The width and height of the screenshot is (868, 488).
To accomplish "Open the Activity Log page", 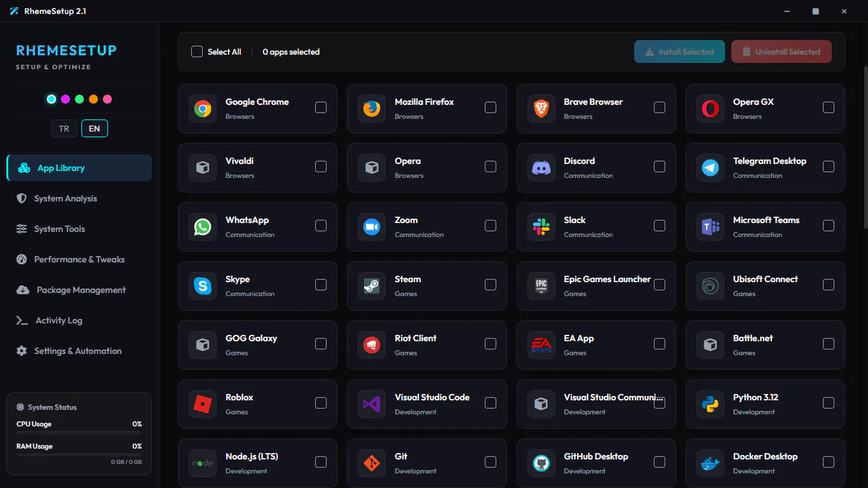I will [x=79, y=320].
